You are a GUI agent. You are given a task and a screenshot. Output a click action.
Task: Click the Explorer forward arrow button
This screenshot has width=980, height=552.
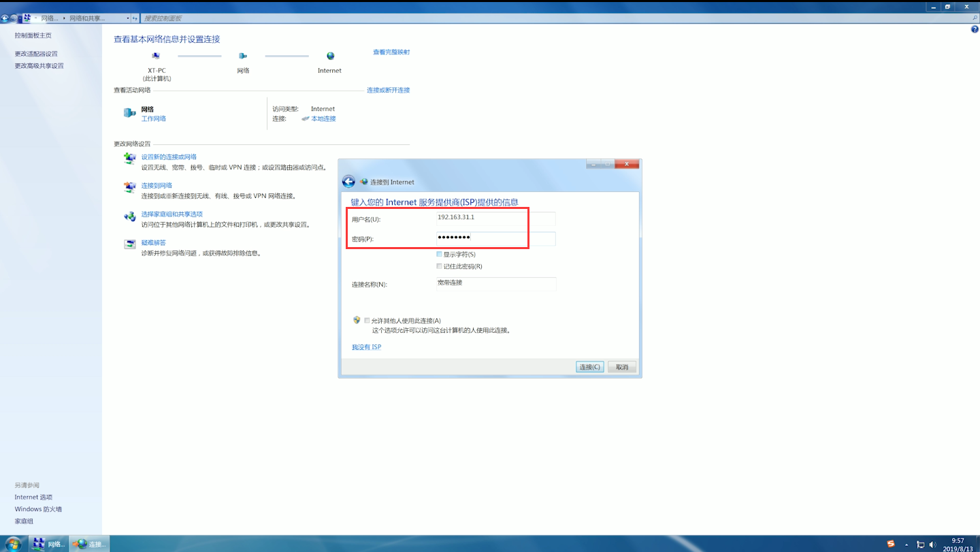(14, 18)
